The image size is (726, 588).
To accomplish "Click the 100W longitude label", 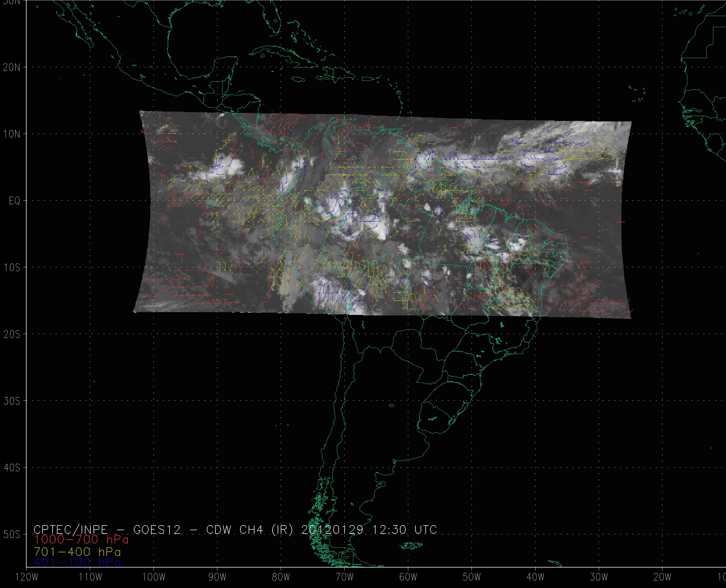I will click(154, 577).
